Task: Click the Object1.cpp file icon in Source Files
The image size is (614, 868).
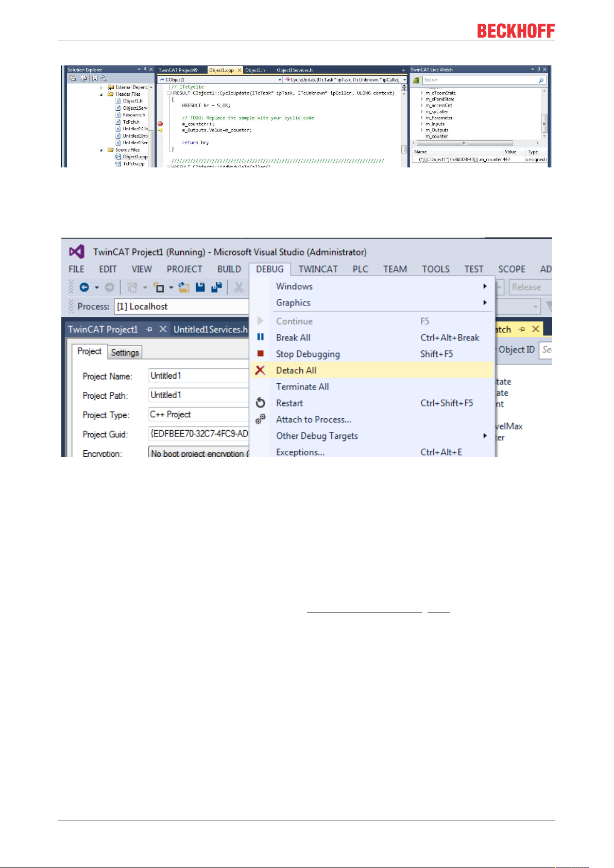Action: tap(118, 157)
